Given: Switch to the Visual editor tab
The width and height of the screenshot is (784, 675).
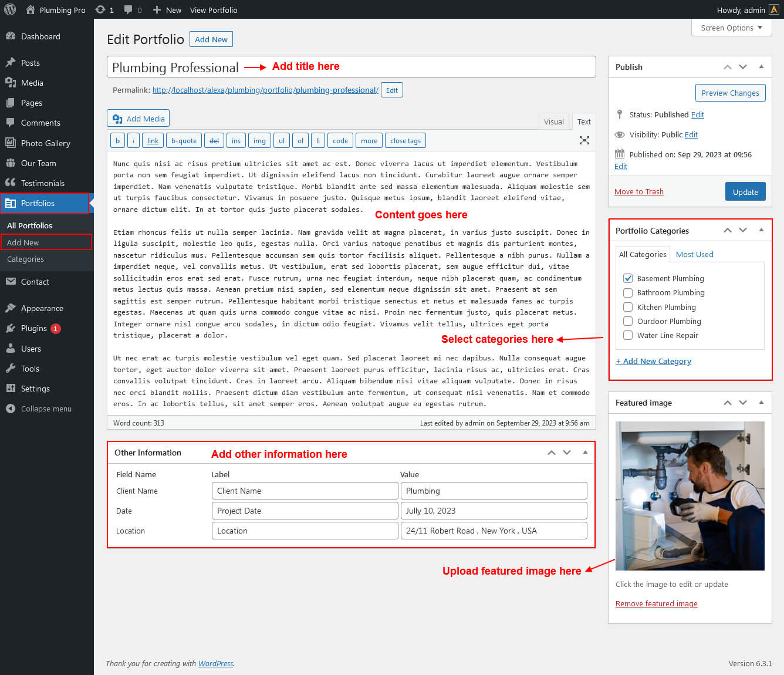Looking at the screenshot, I should pyautogui.click(x=553, y=122).
